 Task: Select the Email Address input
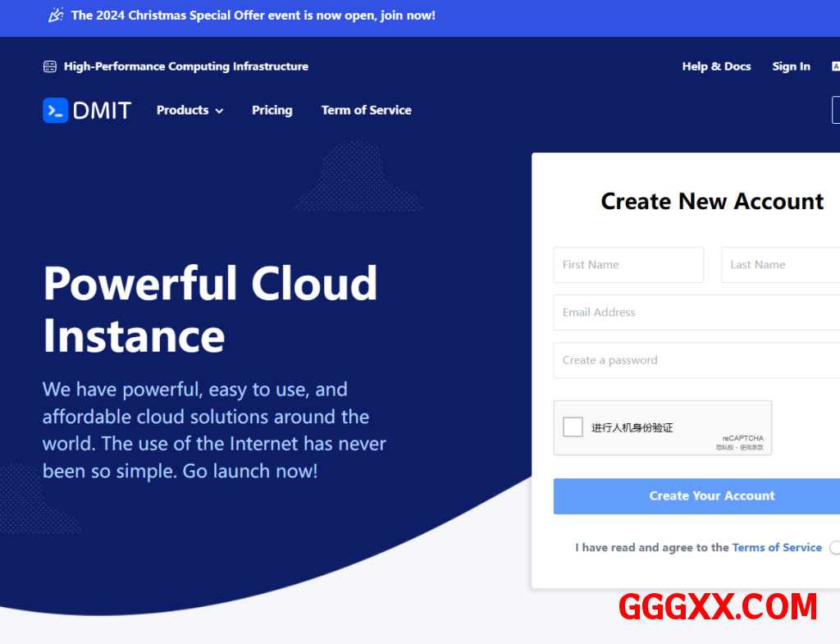point(697,313)
